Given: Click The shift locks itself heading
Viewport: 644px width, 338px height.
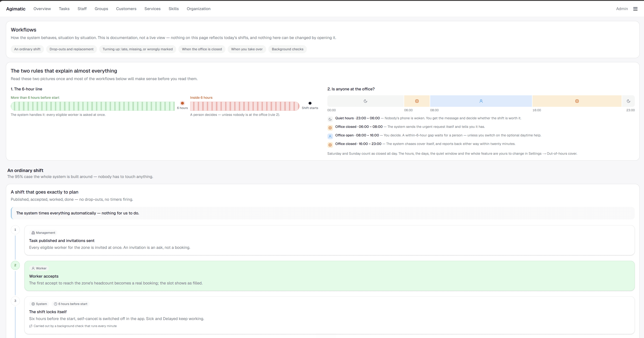Looking at the screenshot, I should tap(48, 312).
